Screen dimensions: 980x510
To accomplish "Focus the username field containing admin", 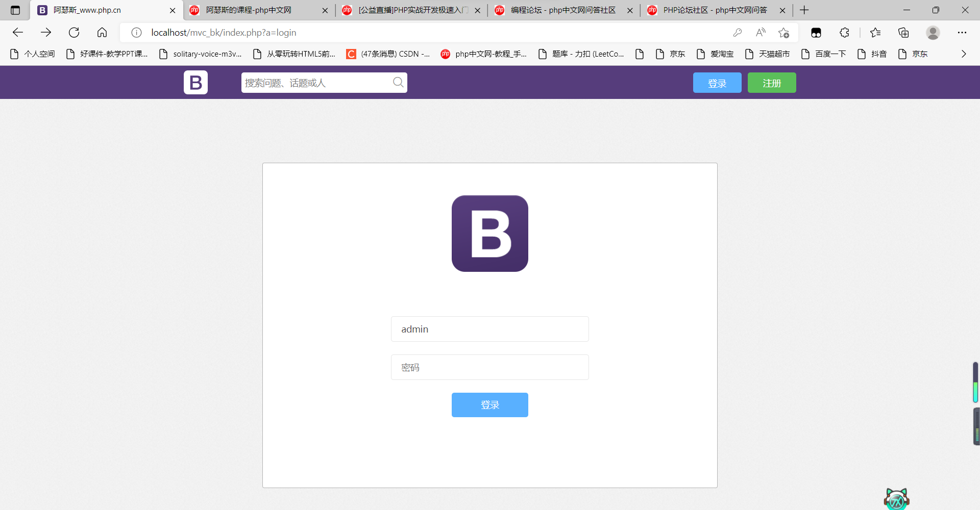I will 490,329.
